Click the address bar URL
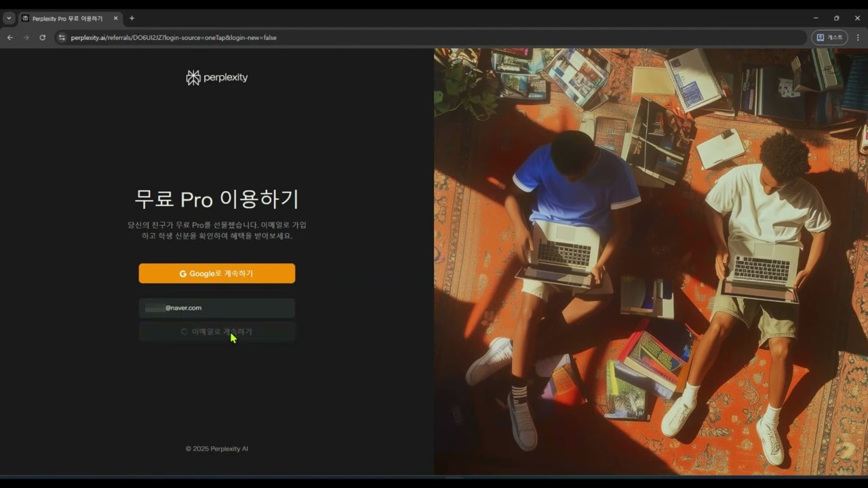 pyautogui.click(x=174, y=37)
